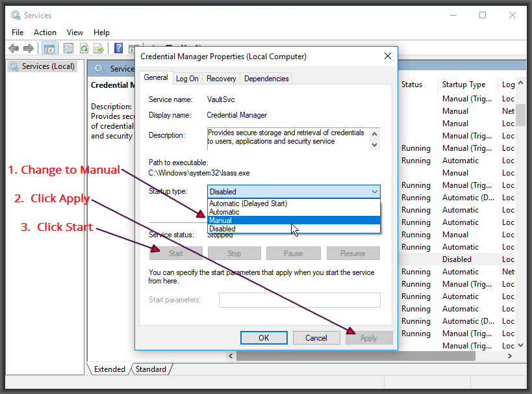Click the Export List toolbar icon

coord(99,48)
